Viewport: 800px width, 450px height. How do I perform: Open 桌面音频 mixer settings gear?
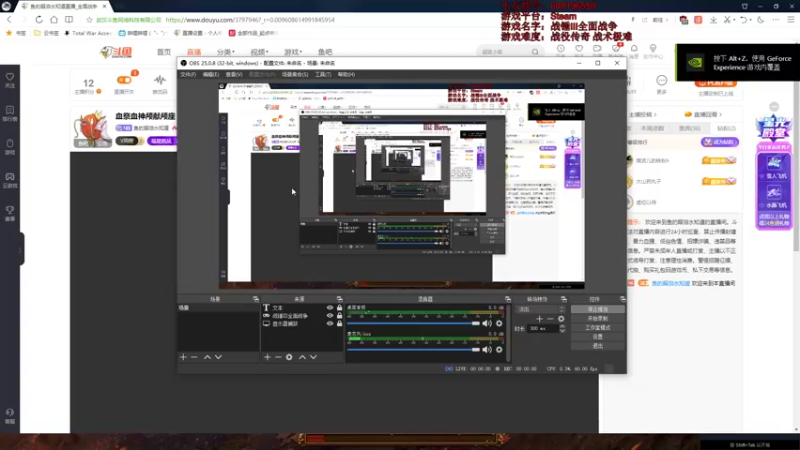pos(499,323)
